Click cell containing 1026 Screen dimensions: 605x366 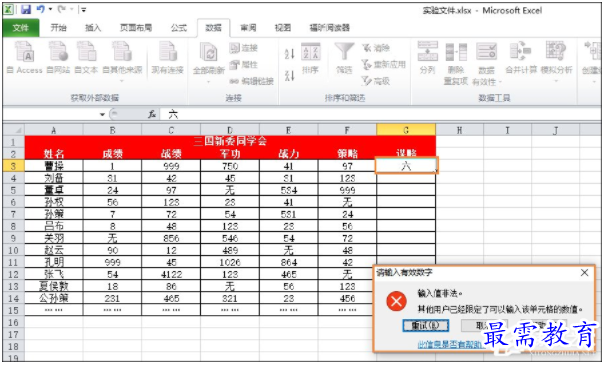click(x=230, y=262)
